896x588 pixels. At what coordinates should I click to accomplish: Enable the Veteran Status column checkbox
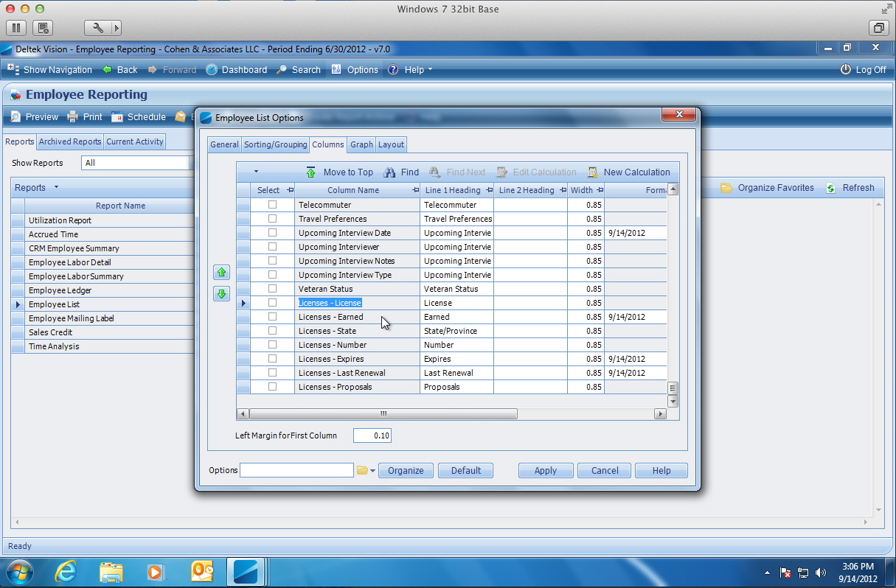click(272, 289)
